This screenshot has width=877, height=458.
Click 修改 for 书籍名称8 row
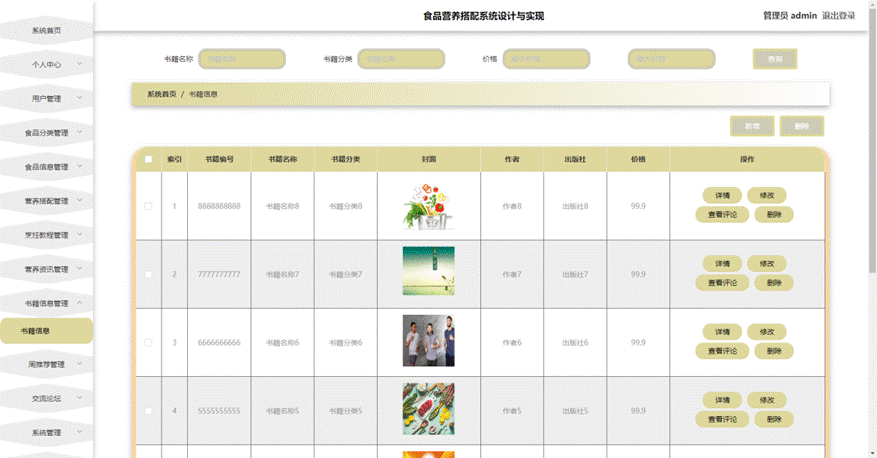point(767,196)
